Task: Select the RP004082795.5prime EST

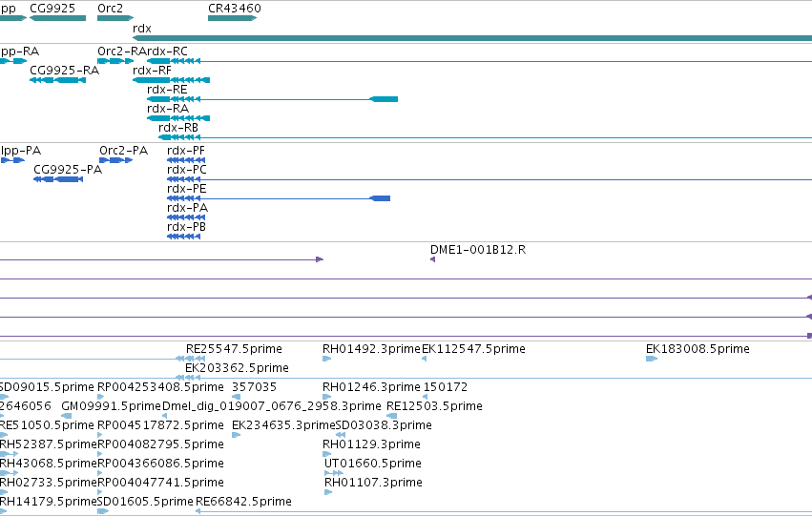Action: click(99, 454)
